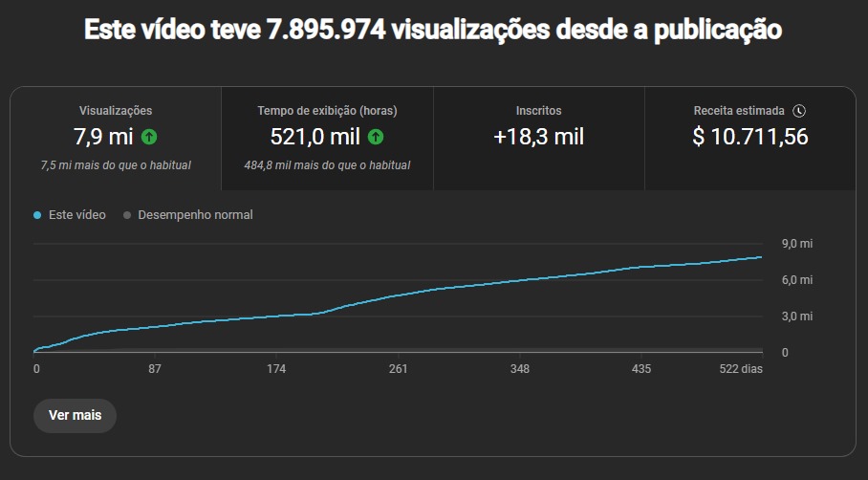Click the 7,5 mi mais do que o habitual text
The height and width of the screenshot is (480, 868).
pos(116,165)
